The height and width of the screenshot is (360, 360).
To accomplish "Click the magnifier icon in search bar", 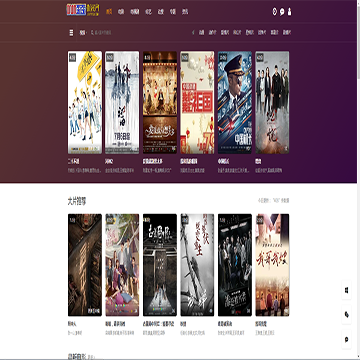I will (x=92, y=32).
